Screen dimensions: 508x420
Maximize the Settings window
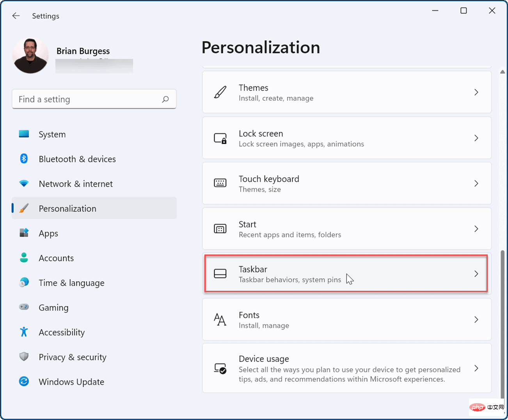click(x=464, y=11)
